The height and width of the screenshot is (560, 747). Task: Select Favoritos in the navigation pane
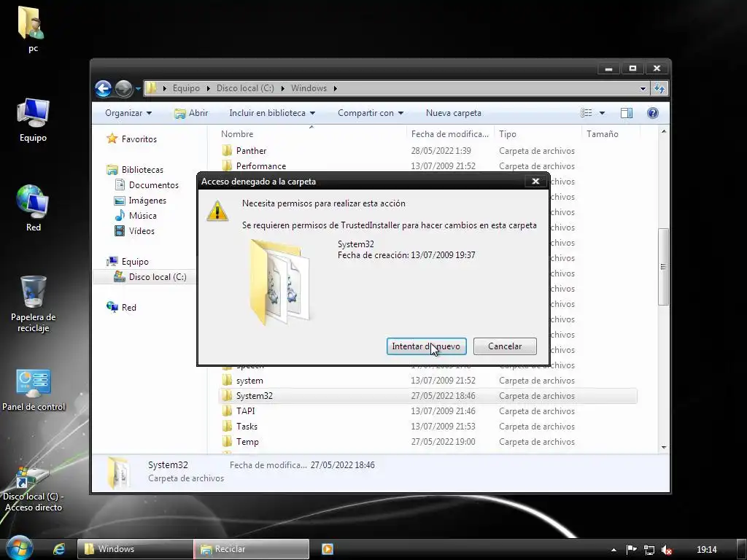[133, 139]
